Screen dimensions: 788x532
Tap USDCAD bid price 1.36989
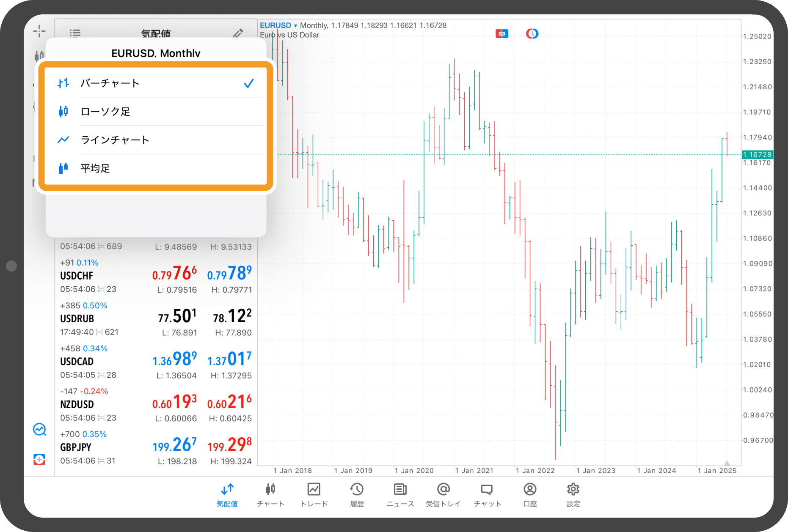pyautogui.click(x=174, y=359)
